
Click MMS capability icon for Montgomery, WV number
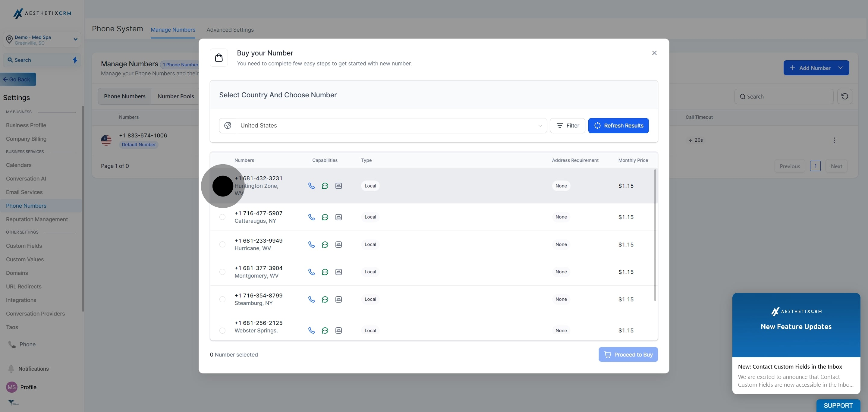338,272
